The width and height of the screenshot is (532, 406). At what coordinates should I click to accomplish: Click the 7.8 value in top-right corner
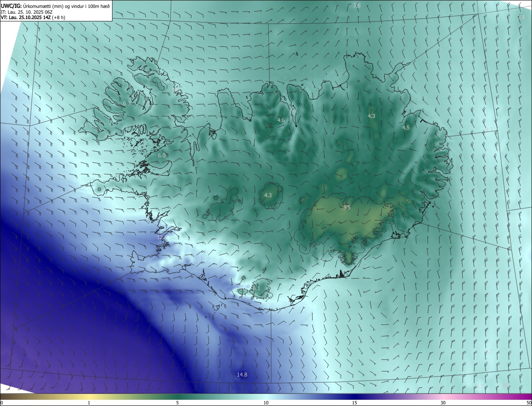coord(522,17)
